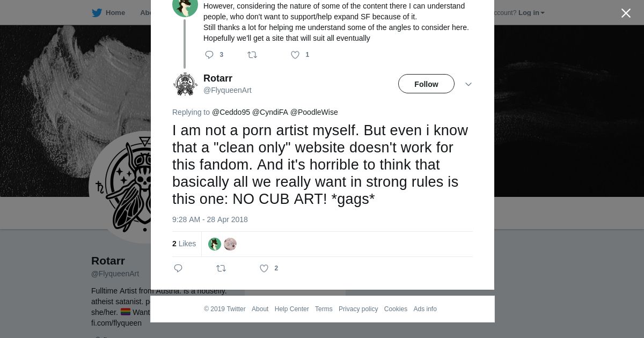Click the Follow button for Rotarr
The image size is (644, 338).
pyautogui.click(x=426, y=84)
